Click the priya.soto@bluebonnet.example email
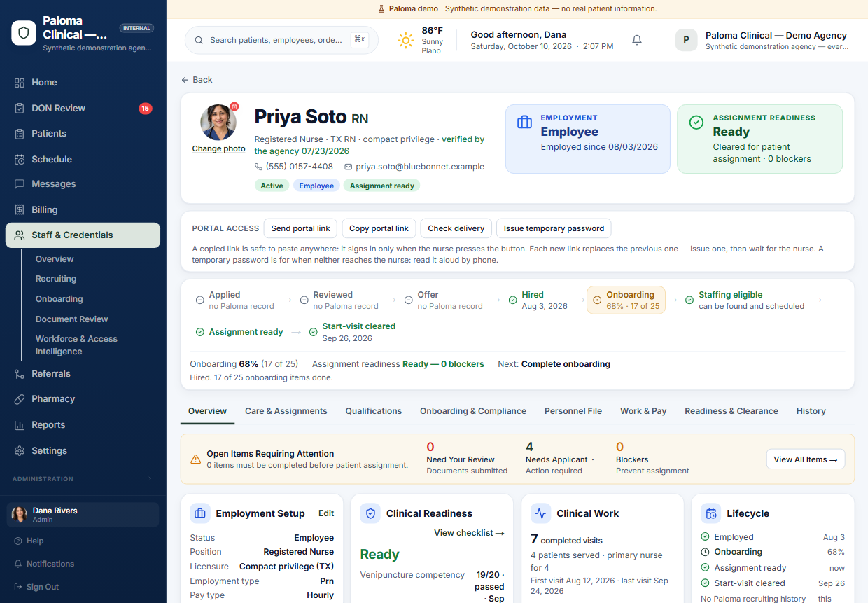 (420, 167)
